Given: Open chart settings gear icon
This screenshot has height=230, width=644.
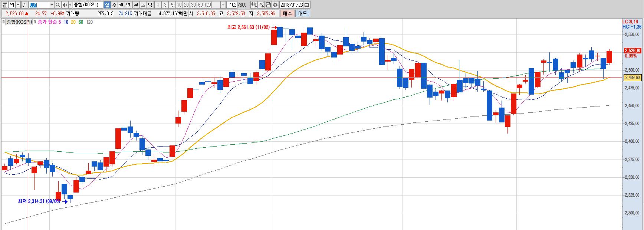Looking at the screenshot, I should pos(275,5).
